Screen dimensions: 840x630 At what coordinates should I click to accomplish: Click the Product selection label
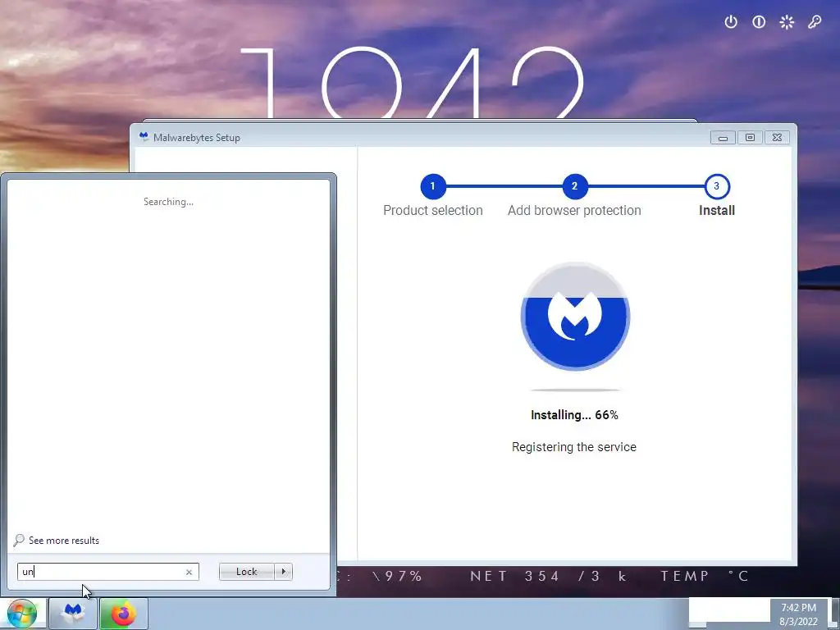click(433, 211)
